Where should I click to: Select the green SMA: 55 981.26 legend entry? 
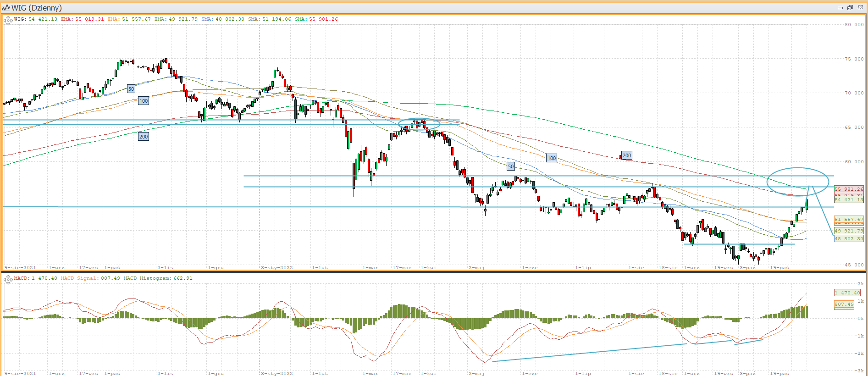[316, 19]
